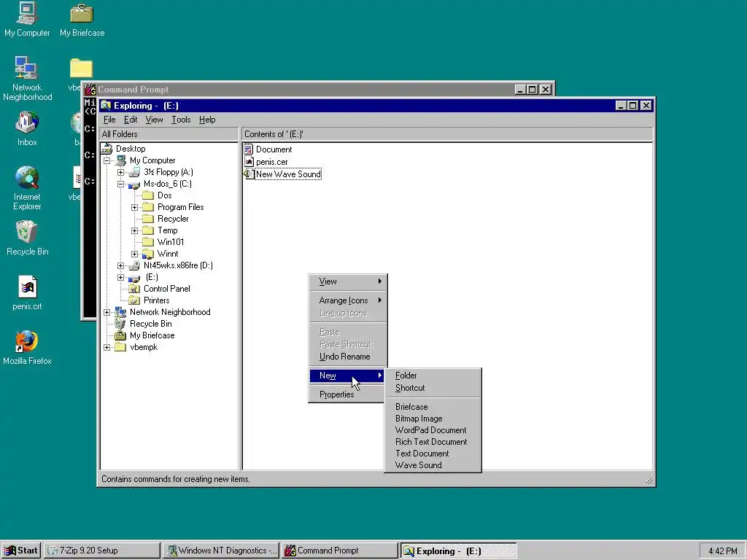The image size is (747, 560).
Task: Create a new Briefcase from submenu
Action: point(433,407)
